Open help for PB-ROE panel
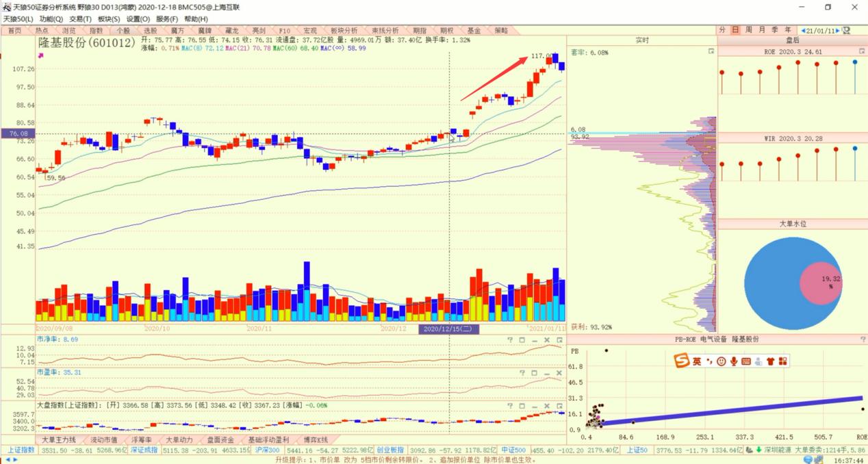 click(863, 339)
